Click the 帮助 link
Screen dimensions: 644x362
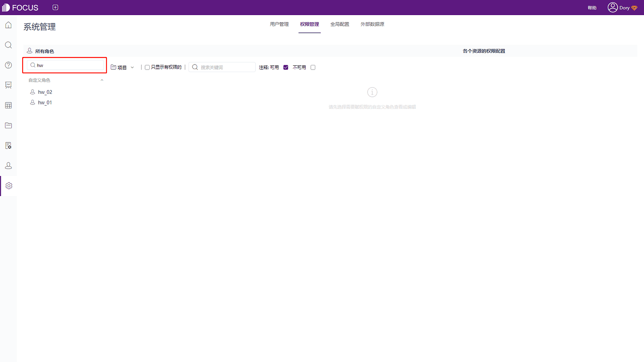[592, 8]
